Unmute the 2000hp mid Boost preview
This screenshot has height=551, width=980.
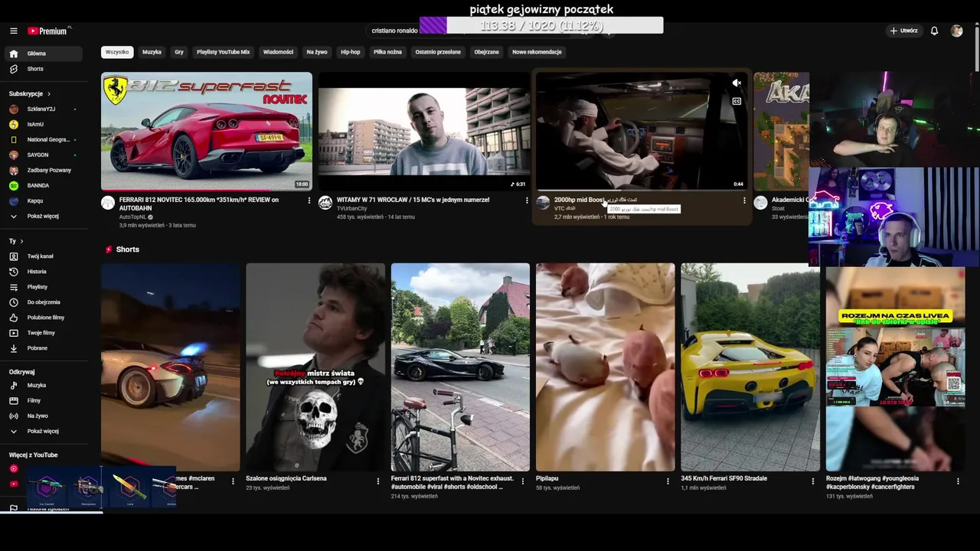click(x=737, y=83)
